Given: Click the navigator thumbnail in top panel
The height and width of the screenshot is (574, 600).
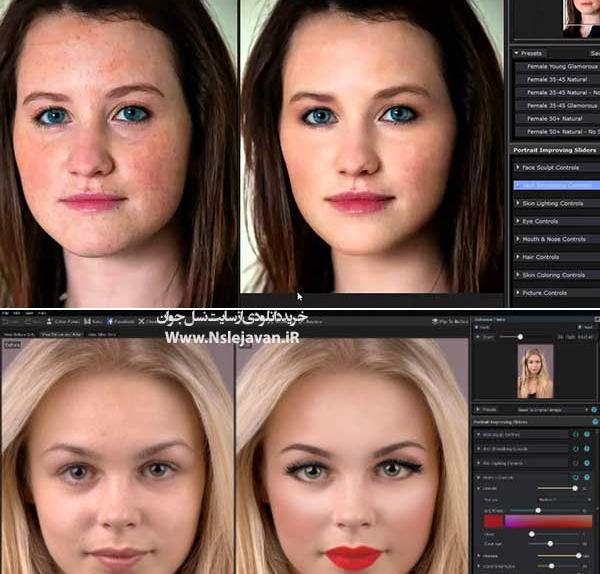Looking at the screenshot, I should (x=581, y=18).
